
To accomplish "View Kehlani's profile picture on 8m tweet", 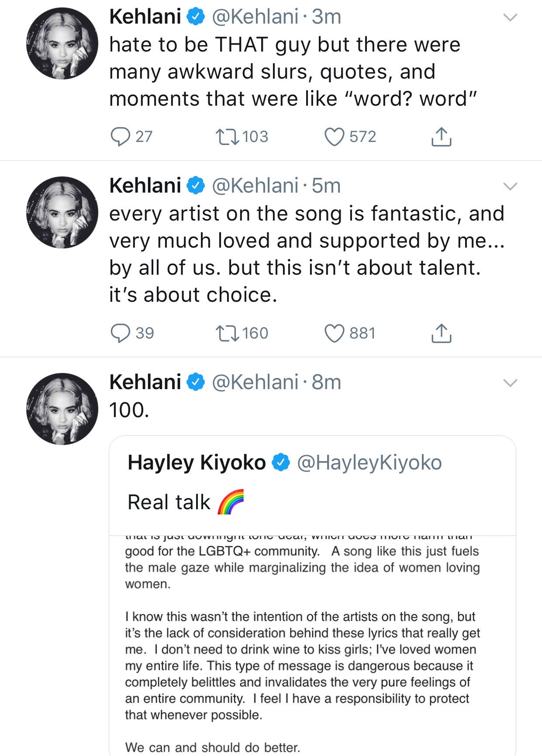I will (62, 409).
